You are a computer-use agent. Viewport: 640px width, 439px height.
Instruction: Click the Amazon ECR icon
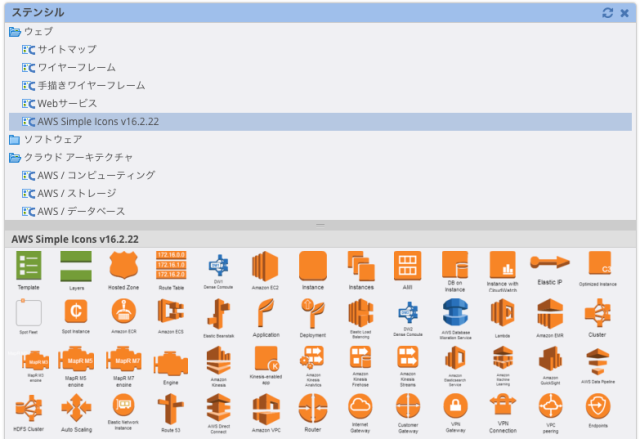pos(124,312)
